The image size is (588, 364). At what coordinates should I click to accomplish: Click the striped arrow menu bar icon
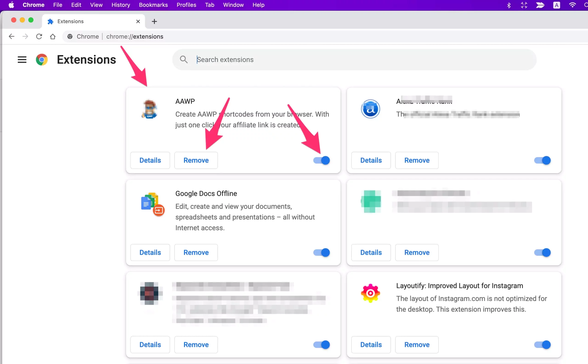click(x=540, y=5)
